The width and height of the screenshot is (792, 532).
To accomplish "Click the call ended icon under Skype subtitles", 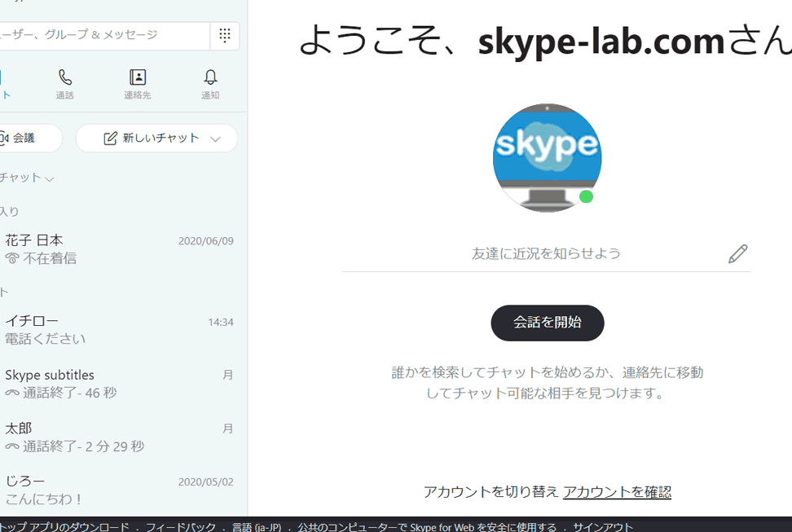I will coord(12,393).
